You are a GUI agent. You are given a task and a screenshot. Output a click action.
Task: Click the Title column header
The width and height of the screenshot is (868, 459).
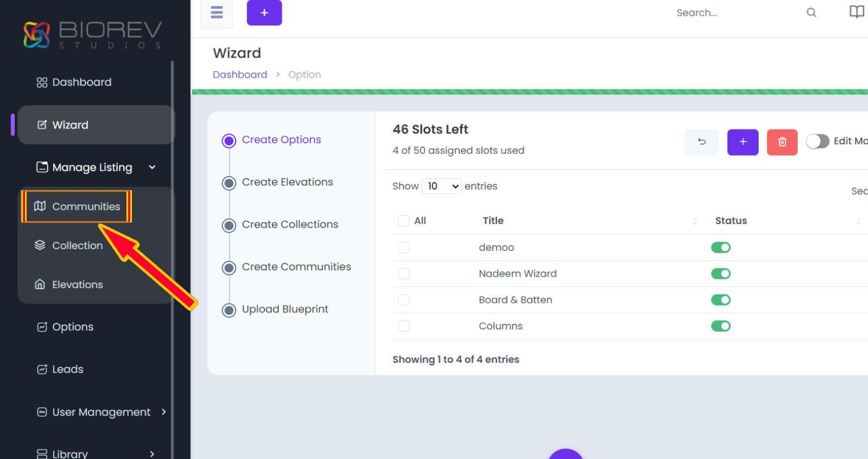tap(493, 221)
